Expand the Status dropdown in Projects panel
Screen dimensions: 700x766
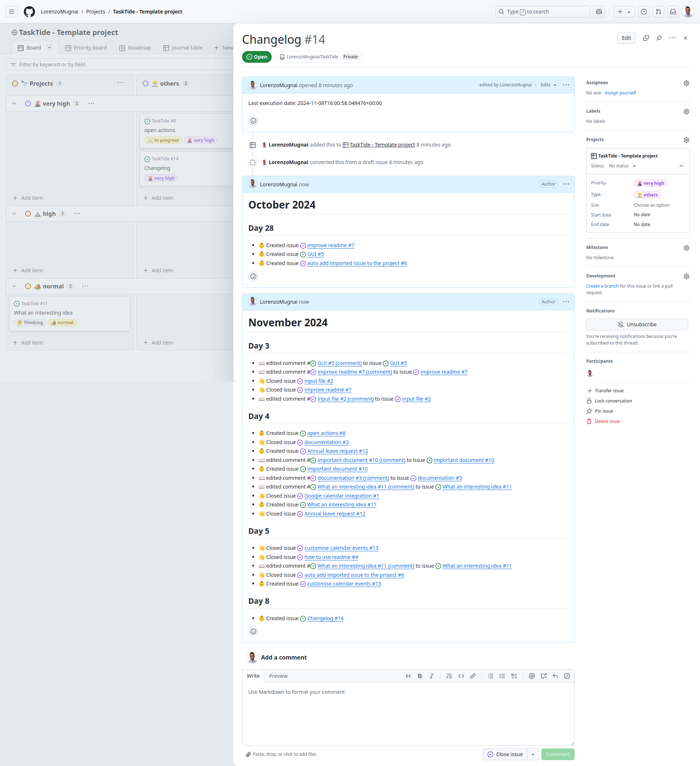click(x=635, y=166)
